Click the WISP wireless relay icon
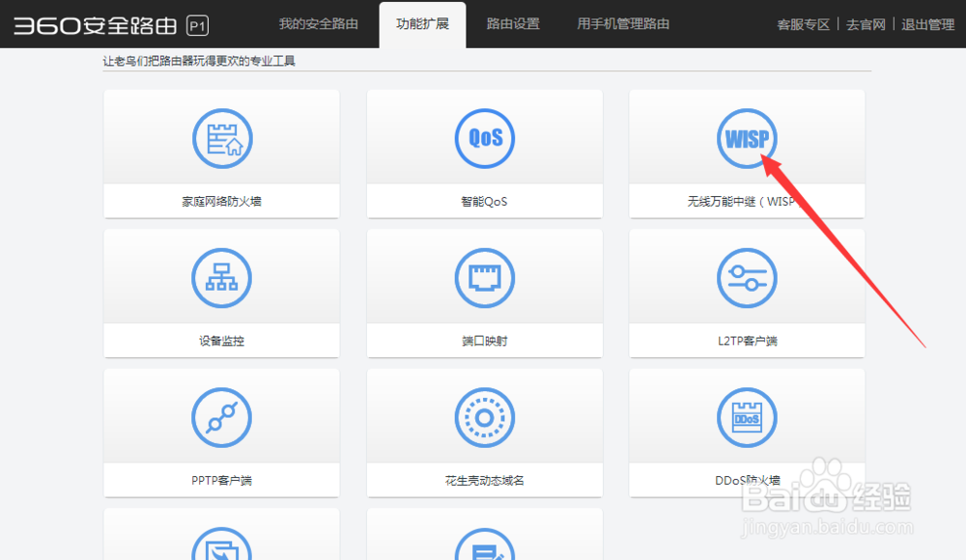 click(747, 139)
